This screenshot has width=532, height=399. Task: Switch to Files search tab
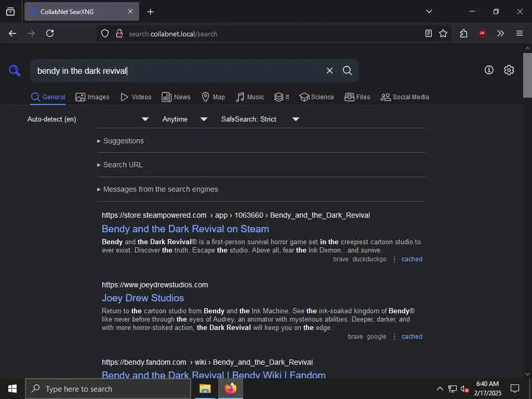pos(357,97)
